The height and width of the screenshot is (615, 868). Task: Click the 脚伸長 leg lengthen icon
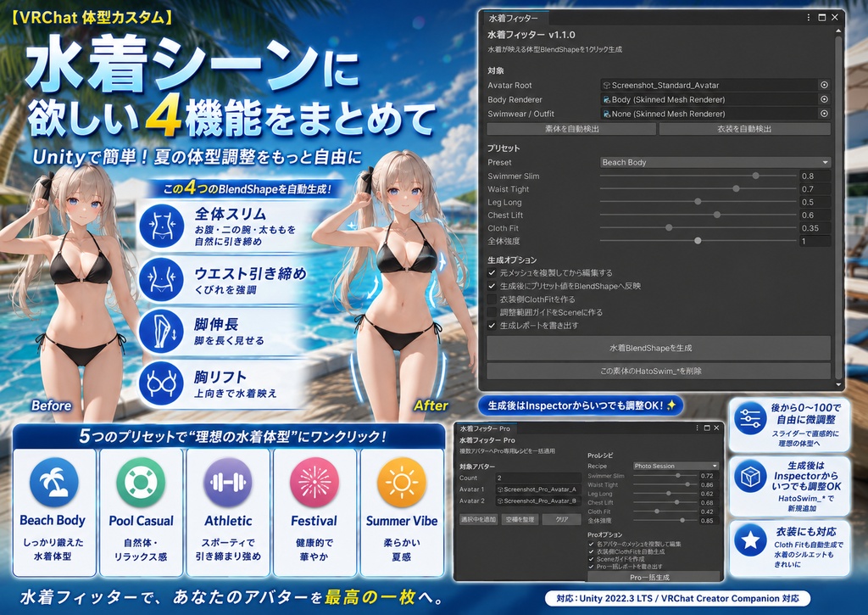tap(161, 332)
